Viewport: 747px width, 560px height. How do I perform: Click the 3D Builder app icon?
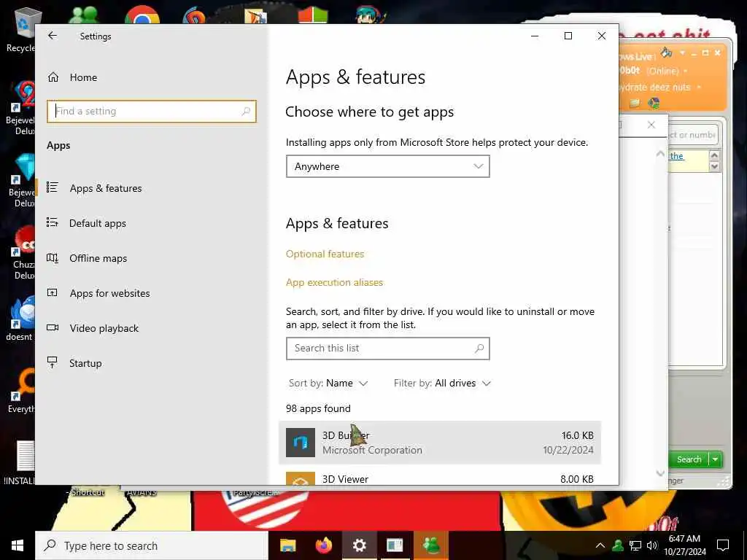(301, 443)
